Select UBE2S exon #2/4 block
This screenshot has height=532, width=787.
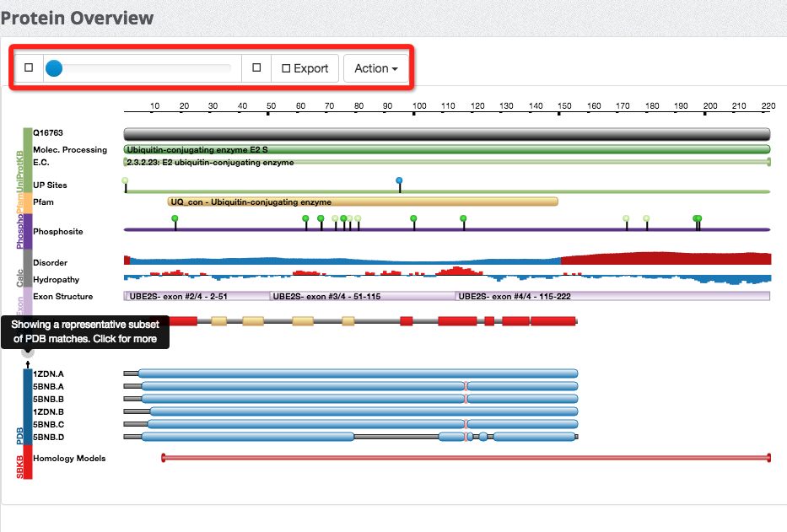pyautogui.click(x=196, y=297)
